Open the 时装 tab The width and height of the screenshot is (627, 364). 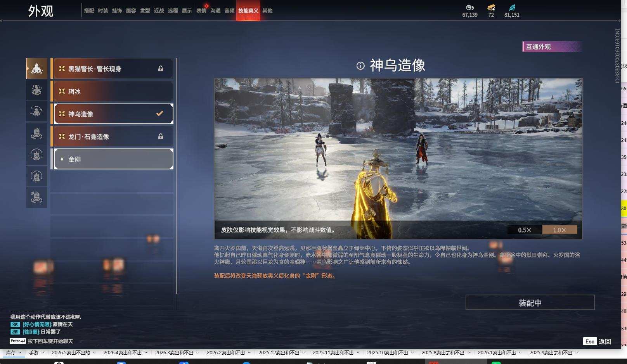[x=103, y=11]
